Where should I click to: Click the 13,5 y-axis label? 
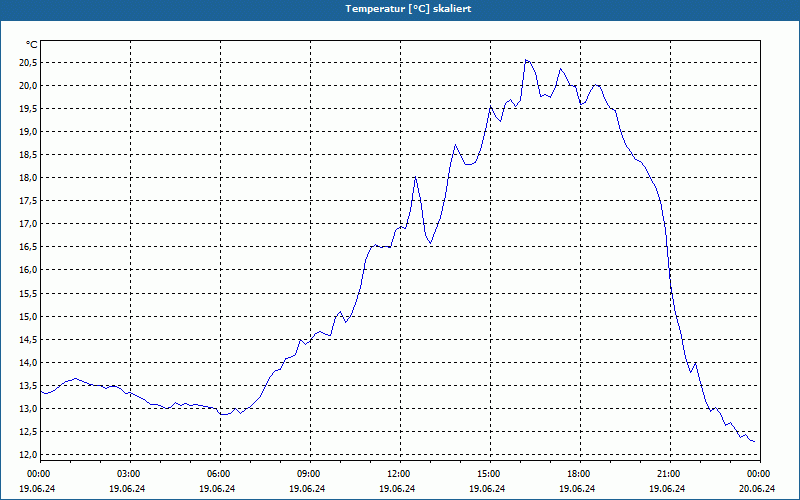29,386
